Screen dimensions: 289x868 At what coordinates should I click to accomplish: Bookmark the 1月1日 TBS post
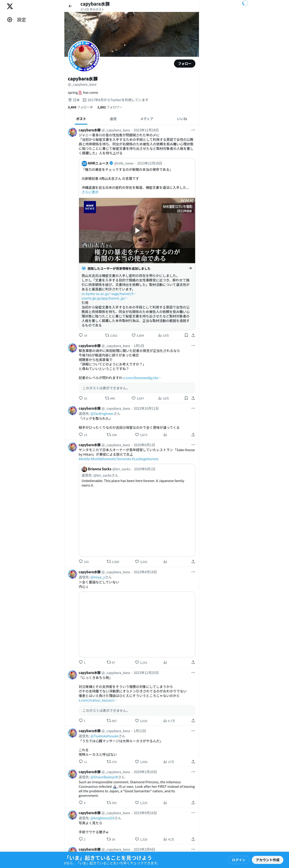[186, 398]
